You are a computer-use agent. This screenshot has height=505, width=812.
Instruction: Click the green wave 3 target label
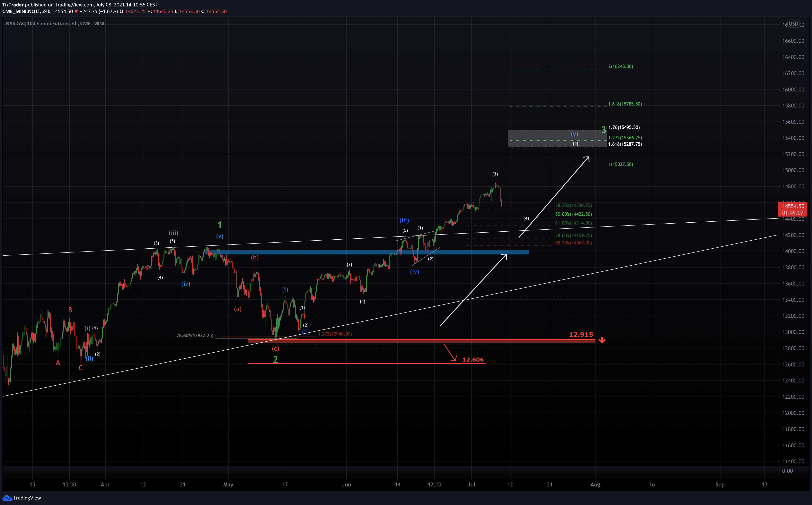[604, 130]
